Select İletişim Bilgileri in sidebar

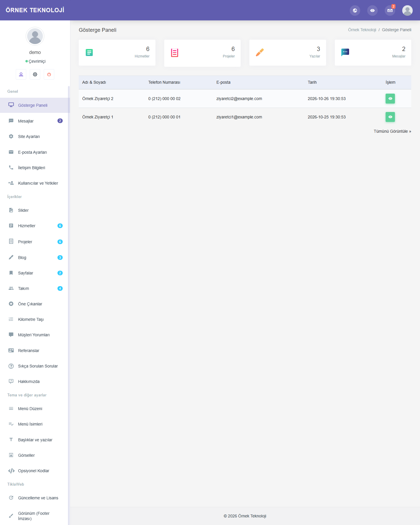point(35,168)
